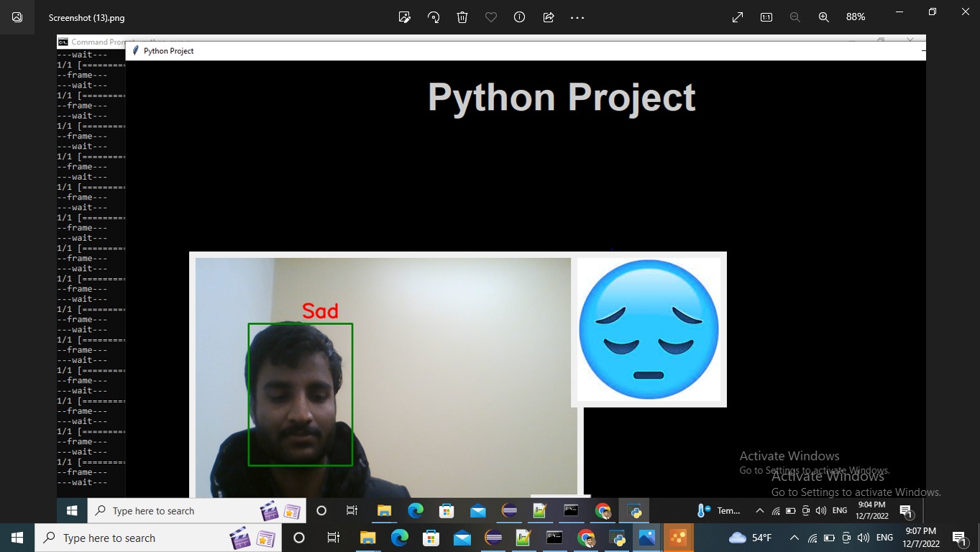Zoom in on the image
980x552 pixels.
pyautogui.click(x=823, y=17)
